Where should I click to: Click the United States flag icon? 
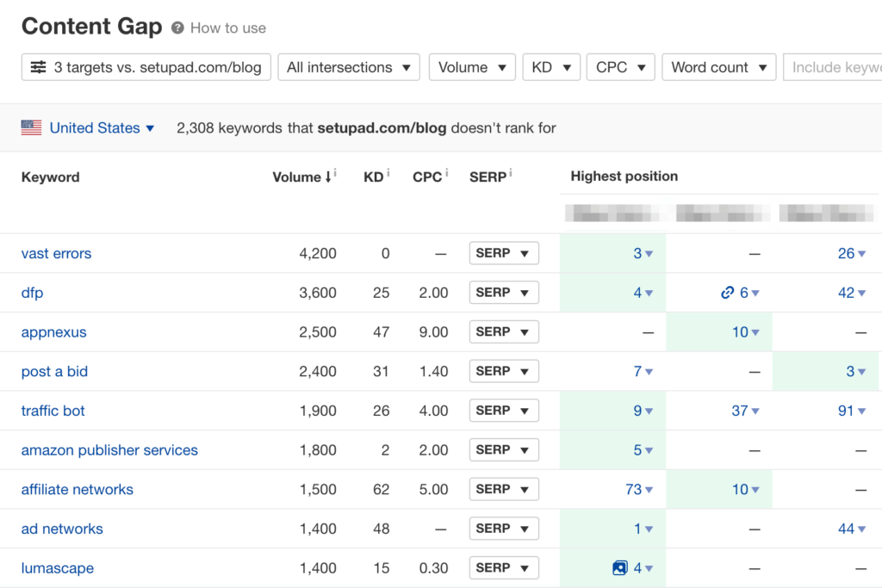[31, 127]
